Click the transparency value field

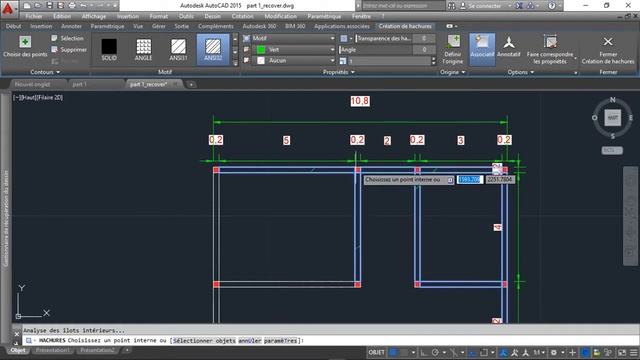click(x=424, y=38)
